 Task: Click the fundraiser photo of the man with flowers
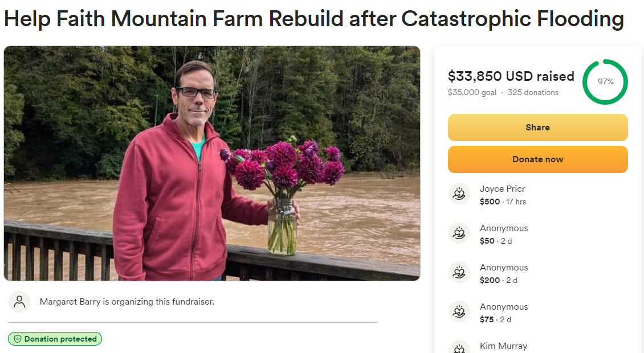click(212, 163)
